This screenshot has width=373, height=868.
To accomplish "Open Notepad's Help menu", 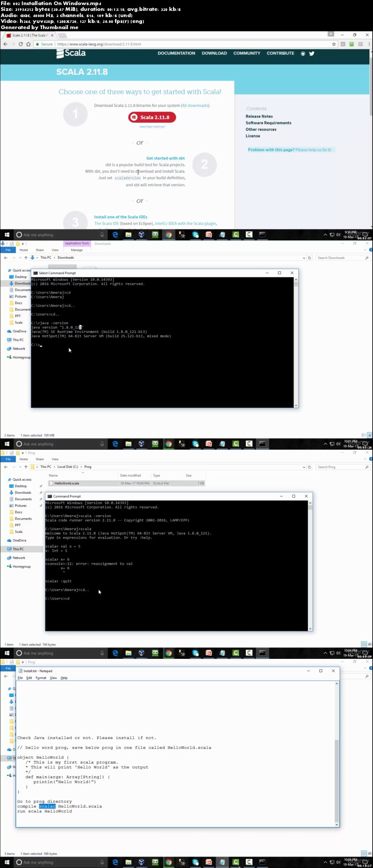I will point(64,678).
